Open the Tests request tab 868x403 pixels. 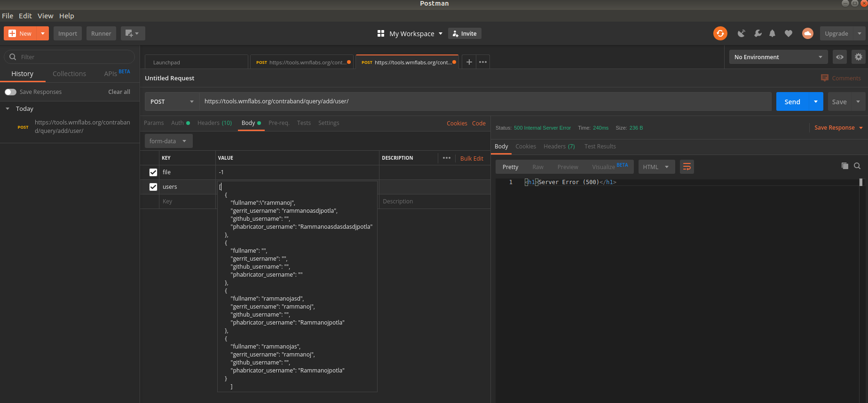coord(304,123)
